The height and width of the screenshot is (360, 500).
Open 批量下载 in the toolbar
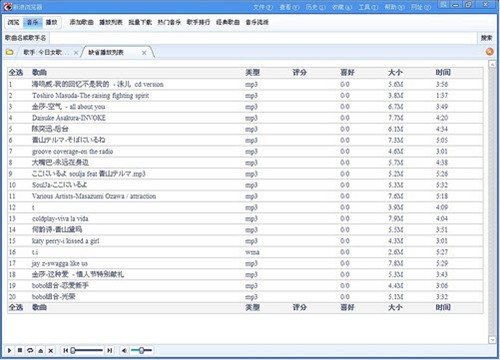coord(140,22)
